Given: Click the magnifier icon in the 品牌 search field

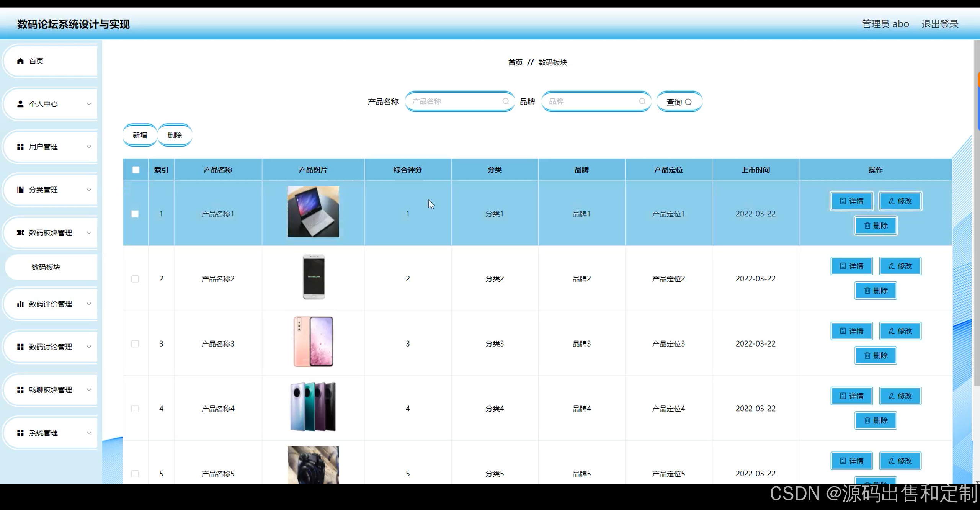Looking at the screenshot, I should click(x=642, y=101).
